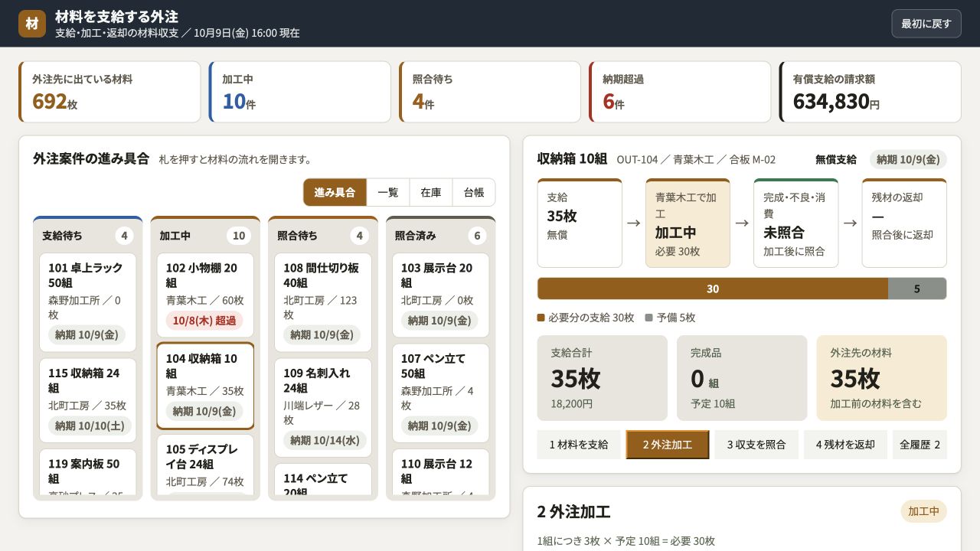
Task: Click the 残材の返却 flow step box
Action: (x=904, y=223)
